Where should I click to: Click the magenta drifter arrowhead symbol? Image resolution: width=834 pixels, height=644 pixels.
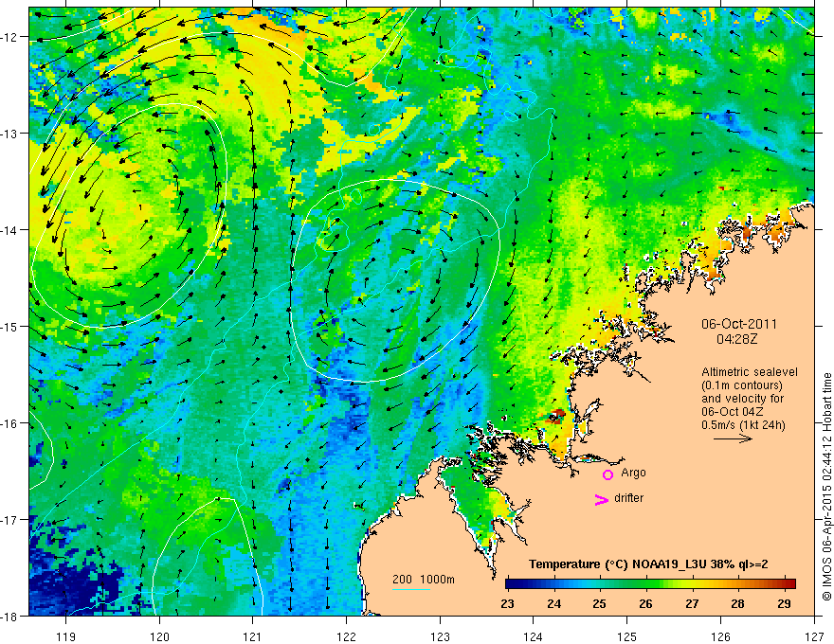(x=602, y=500)
